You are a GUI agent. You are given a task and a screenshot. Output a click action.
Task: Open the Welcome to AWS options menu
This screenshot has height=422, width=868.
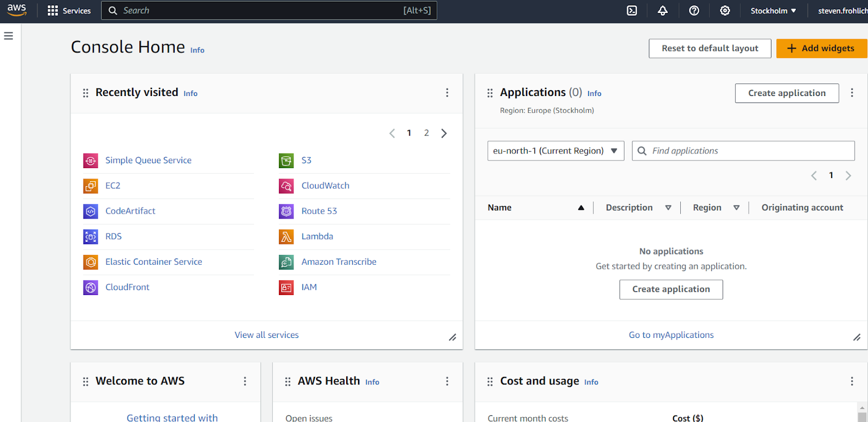pyautogui.click(x=245, y=381)
